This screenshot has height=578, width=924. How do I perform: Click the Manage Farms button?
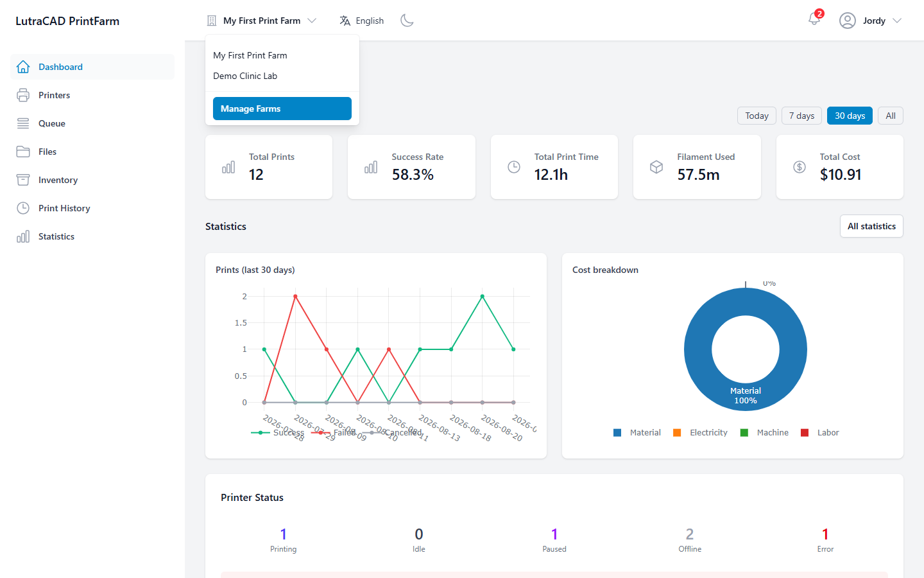[x=282, y=109]
